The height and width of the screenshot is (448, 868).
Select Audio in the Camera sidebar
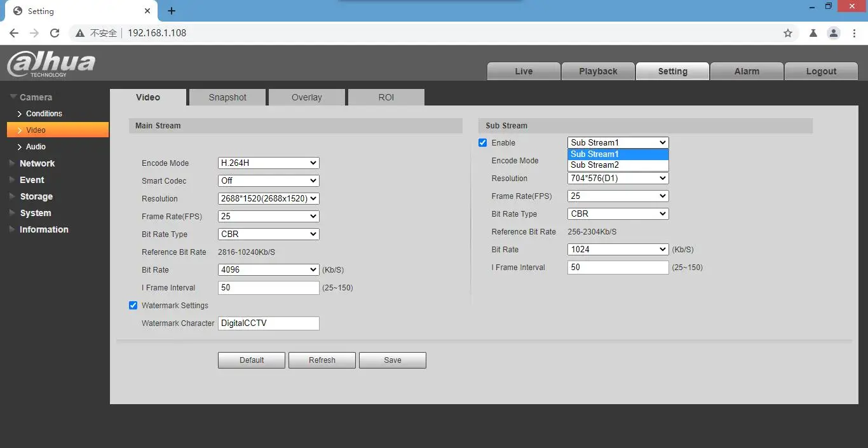coord(36,147)
